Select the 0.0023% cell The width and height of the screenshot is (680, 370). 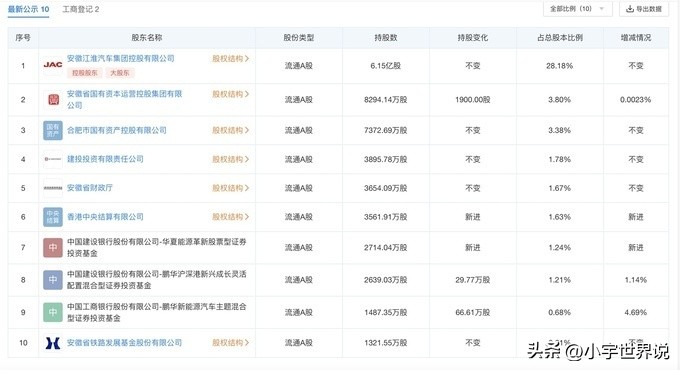pyautogui.click(x=636, y=100)
